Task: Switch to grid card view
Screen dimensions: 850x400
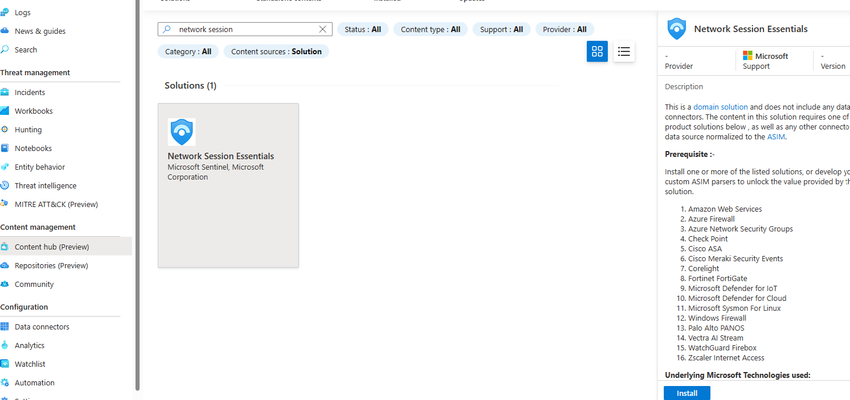Action: click(x=597, y=51)
